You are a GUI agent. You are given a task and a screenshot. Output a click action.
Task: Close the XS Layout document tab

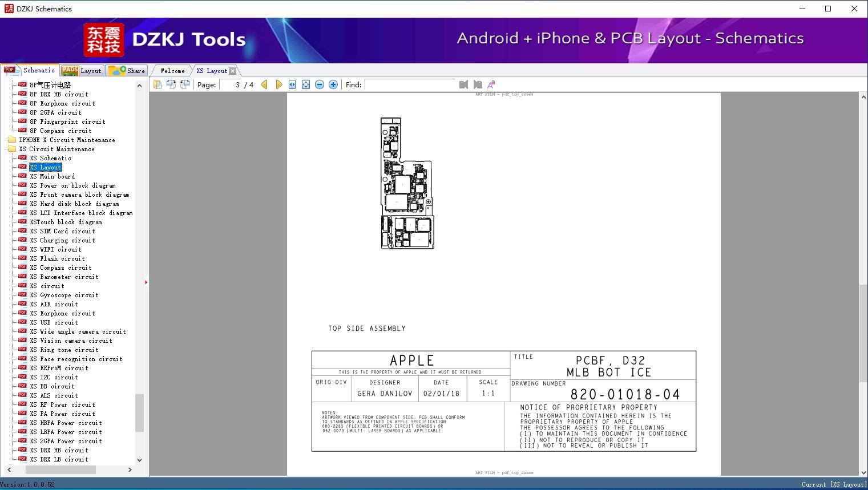pyautogui.click(x=232, y=71)
